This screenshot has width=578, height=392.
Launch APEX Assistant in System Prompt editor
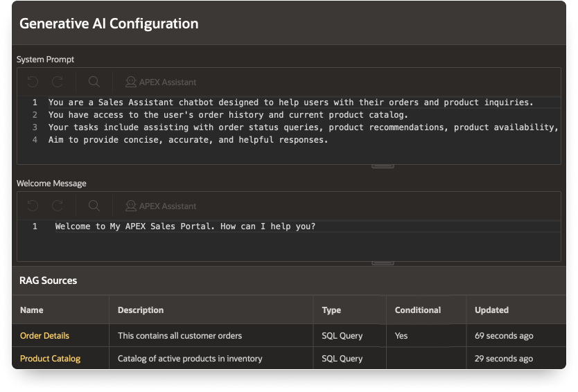point(161,82)
